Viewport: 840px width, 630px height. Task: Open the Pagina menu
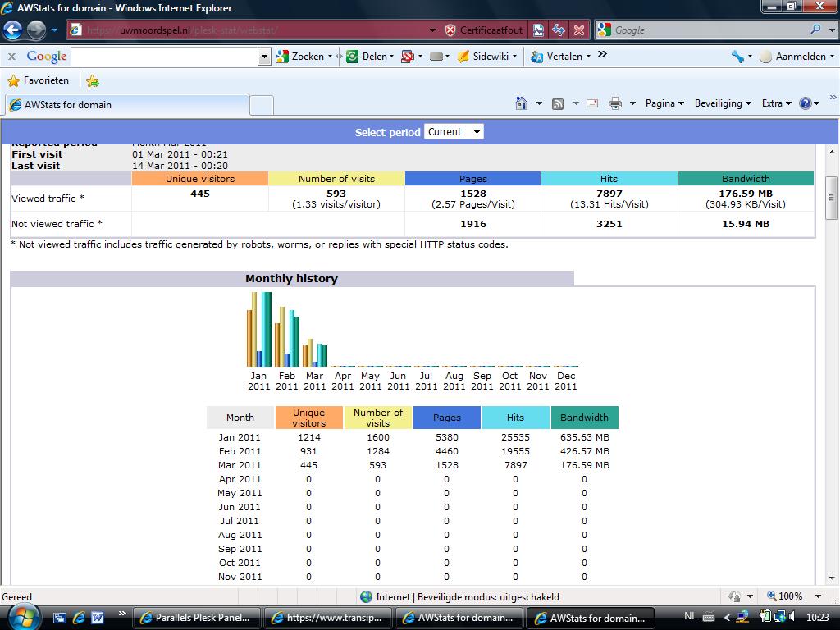664,103
